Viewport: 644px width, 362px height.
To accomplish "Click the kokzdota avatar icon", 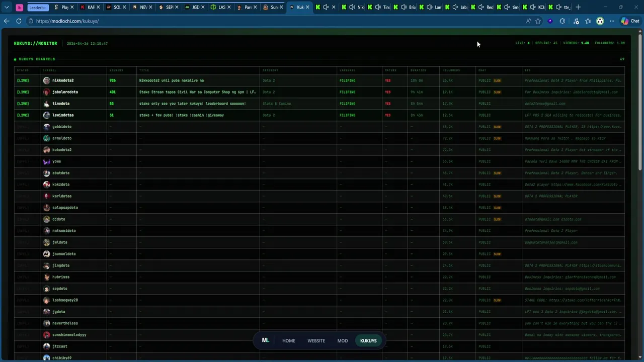I will pos(47,185).
